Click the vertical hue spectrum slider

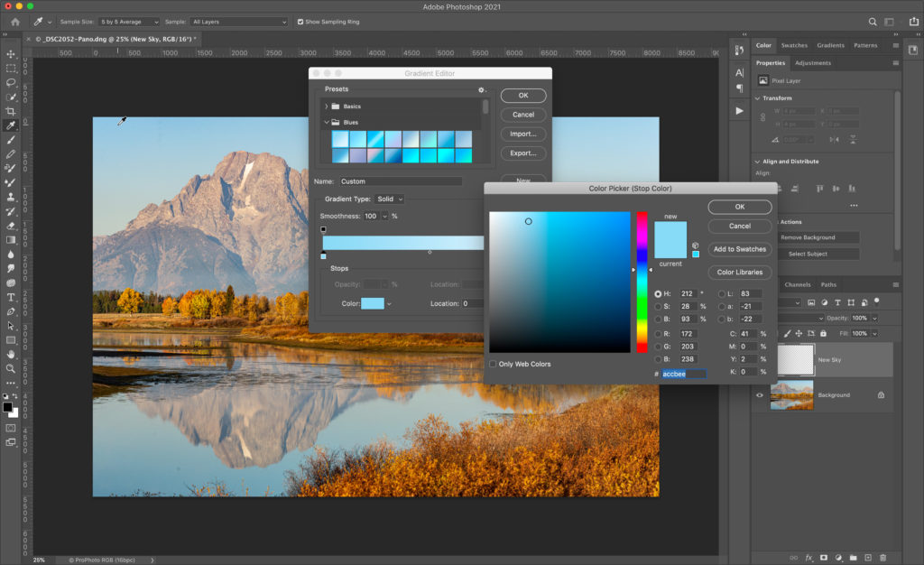click(x=642, y=282)
